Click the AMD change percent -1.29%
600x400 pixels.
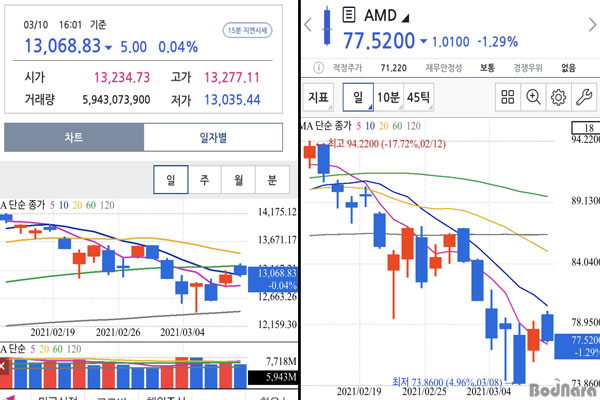point(498,41)
